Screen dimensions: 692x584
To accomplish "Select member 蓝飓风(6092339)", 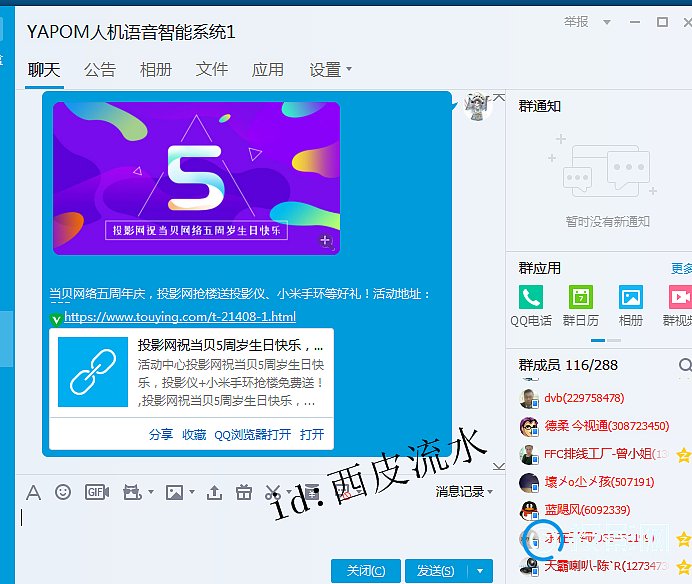I will pos(587,510).
